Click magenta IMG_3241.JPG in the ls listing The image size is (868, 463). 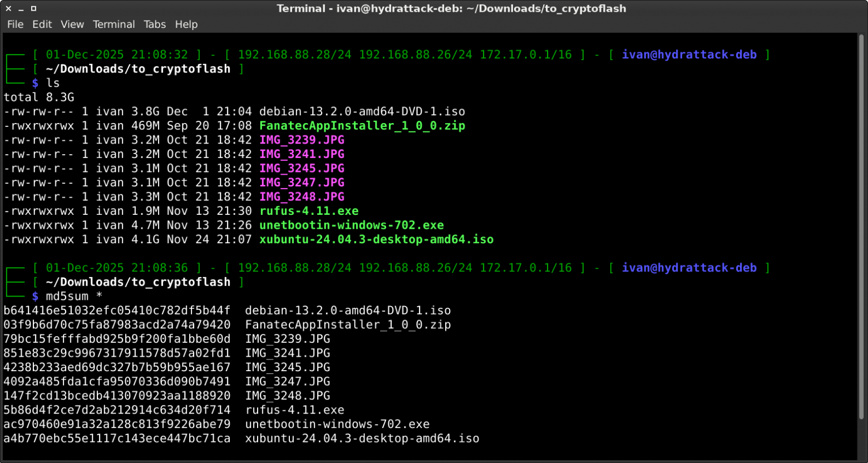tap(302, 154)
